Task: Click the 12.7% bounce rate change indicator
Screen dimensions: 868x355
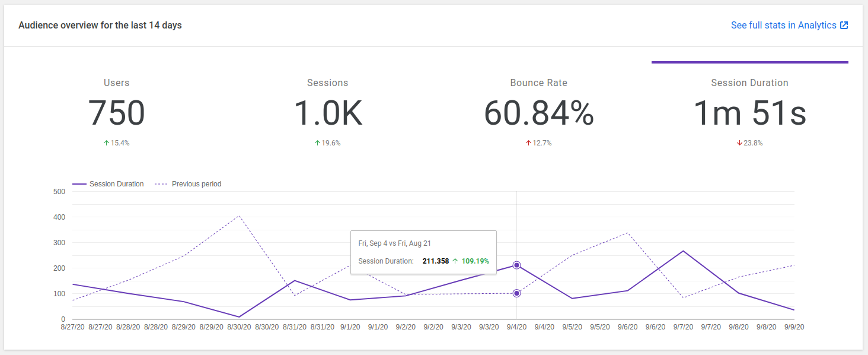Action: pyautogui.click(x=539, y=143)
